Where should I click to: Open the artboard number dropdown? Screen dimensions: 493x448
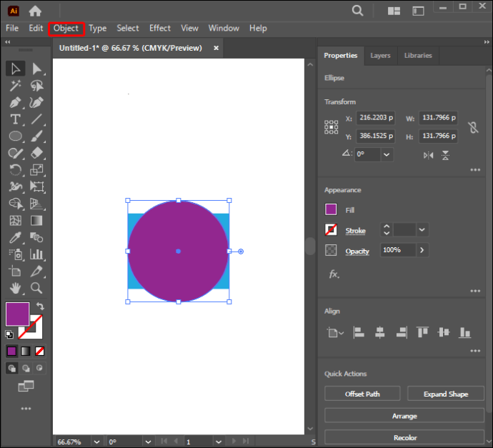[x=219, y=442]
